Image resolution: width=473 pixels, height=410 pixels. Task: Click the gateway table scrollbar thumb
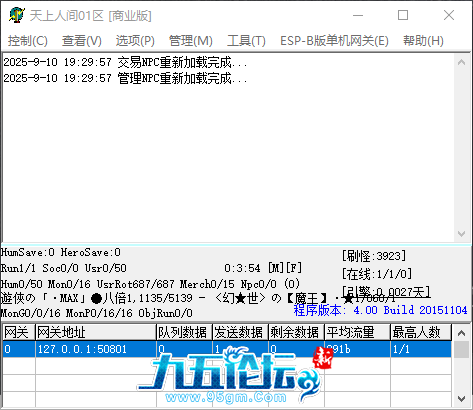click(462, 349)
